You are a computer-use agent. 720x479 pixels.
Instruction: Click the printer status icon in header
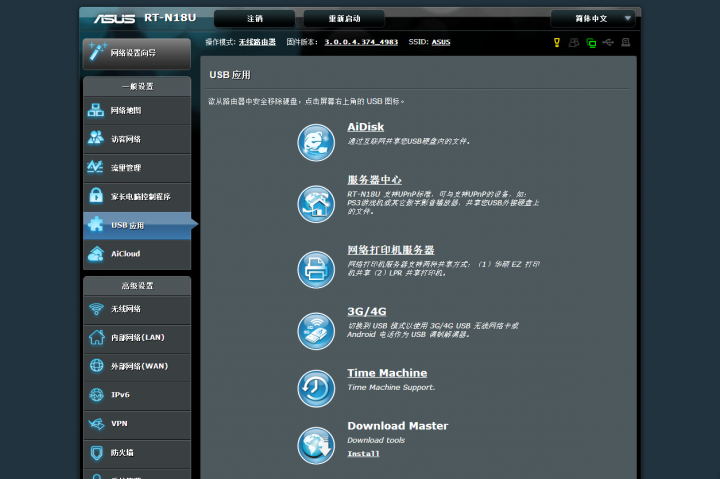pyautogui.click(x=625, y=43)
